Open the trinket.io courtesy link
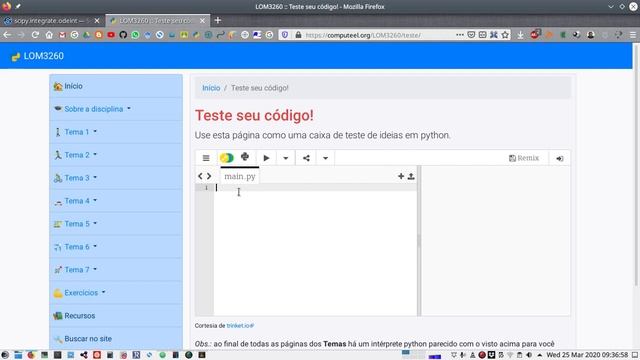640x360 pixels. [x=240, y=326]
